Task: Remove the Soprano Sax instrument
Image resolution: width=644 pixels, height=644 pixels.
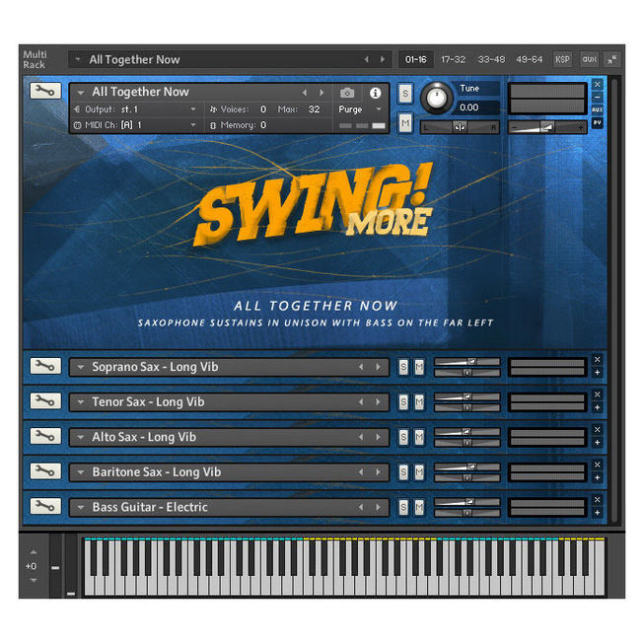Action: pos(598,360)
